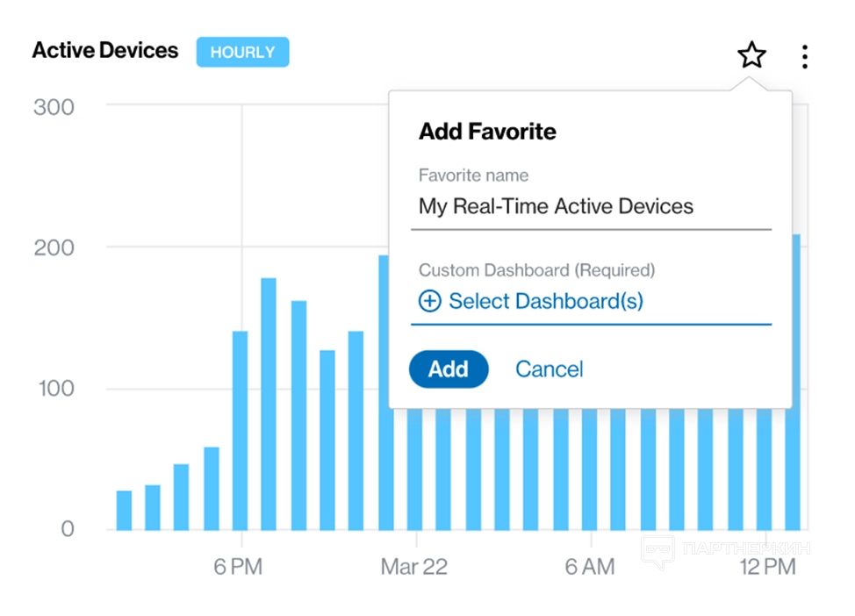855x616 pixels.
Task: Open the three-dot more options menu
Action: (x=805, y=57)
